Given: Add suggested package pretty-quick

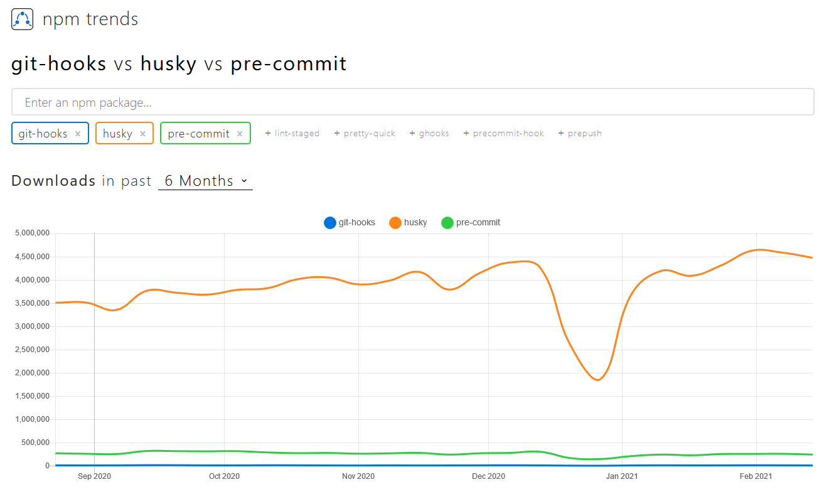Looking at the screenshot, I should pyautogui.click(x=365, y=133).
